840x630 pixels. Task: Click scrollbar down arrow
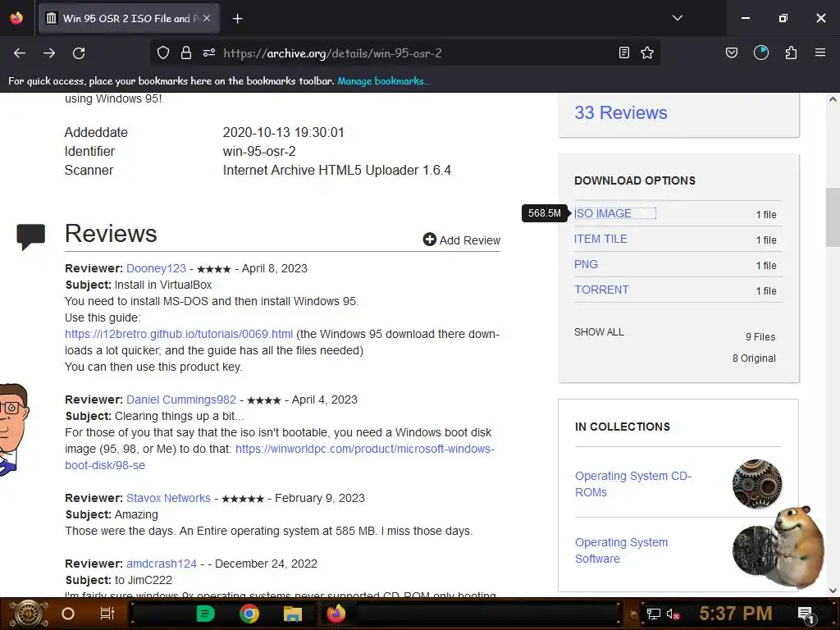coord(833,591)
